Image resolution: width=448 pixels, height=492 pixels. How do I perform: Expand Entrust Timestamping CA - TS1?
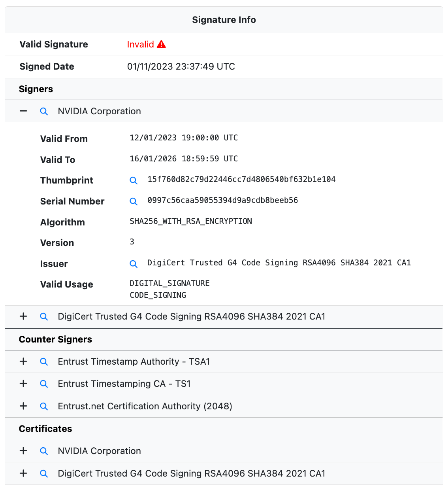click(x=23, y=384)
